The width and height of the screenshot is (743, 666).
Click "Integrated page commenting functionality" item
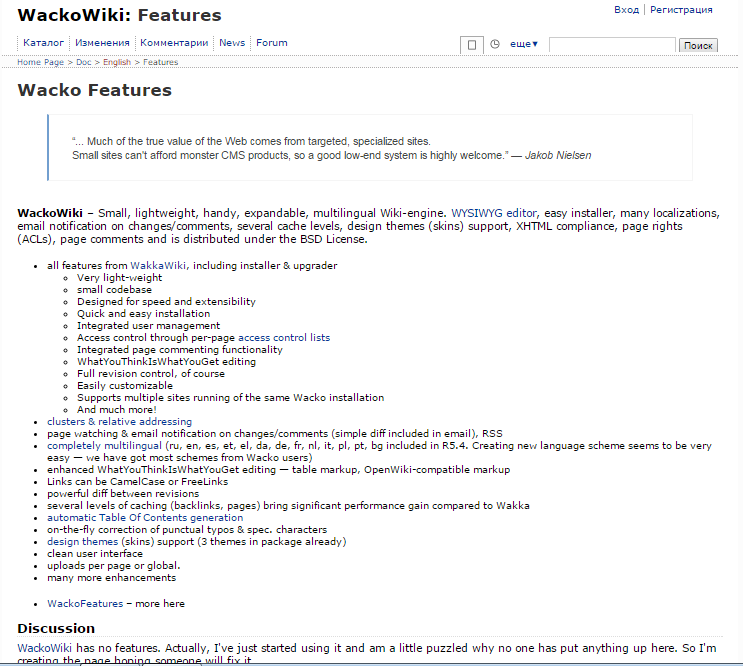180,350
